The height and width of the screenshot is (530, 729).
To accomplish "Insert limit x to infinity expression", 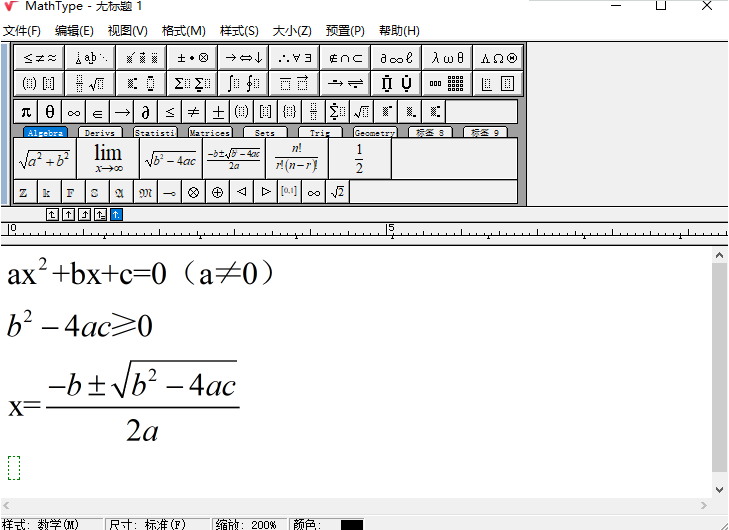I will pyautogui.click(x=108, y=159).
